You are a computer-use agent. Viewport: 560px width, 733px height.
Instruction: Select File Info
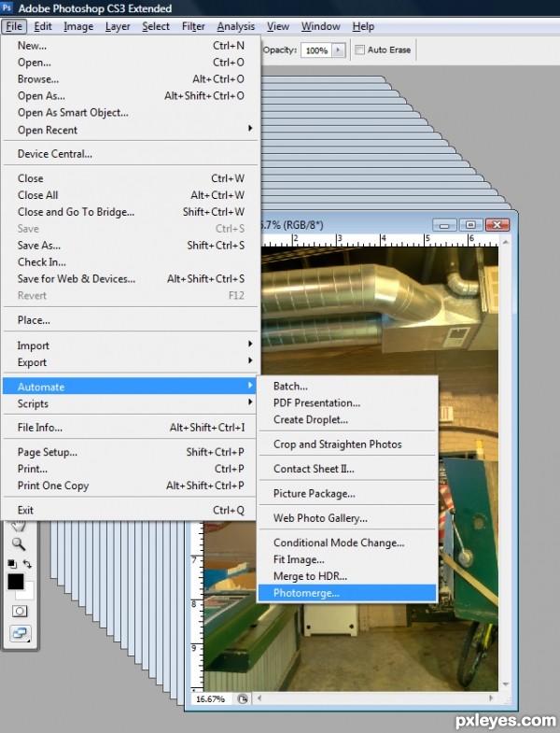pyautogui.click(x=130, y=428)
